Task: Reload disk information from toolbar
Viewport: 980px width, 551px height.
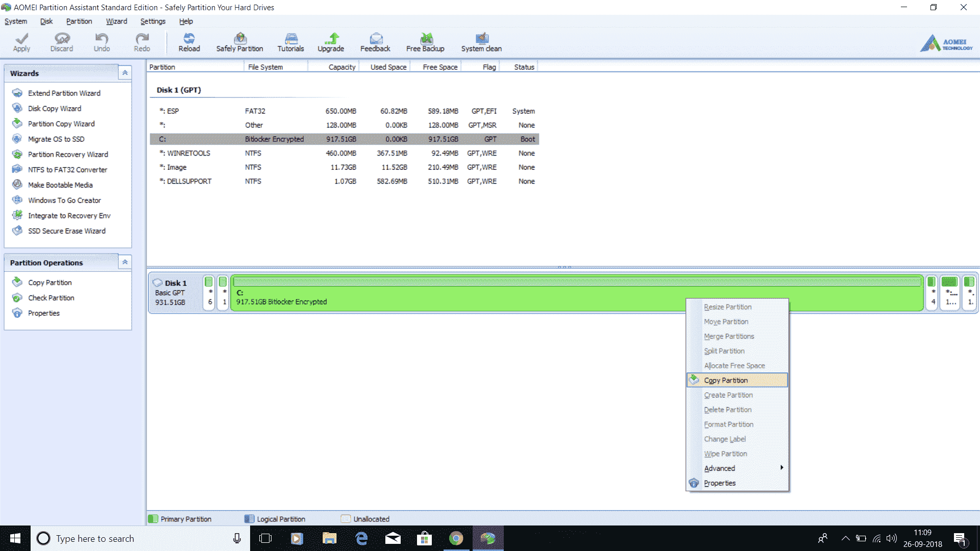Action: pos(189,42)
